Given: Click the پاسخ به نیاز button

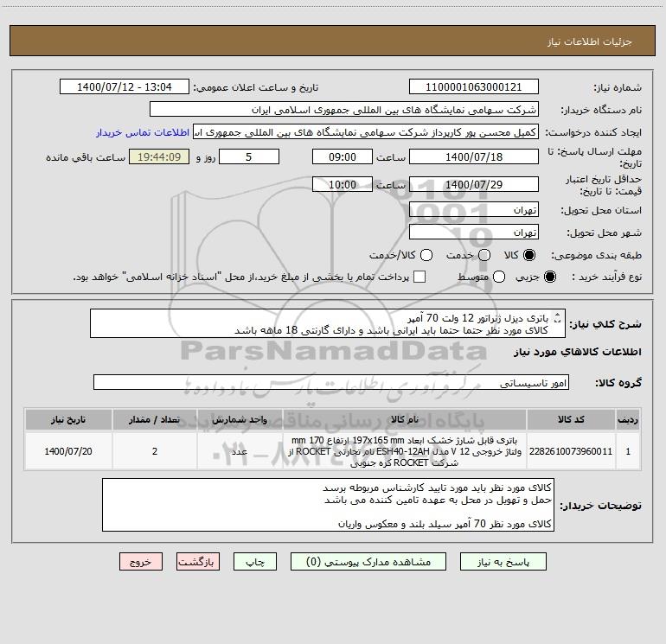Looking at the screenshot, I should tap(503, 562).
